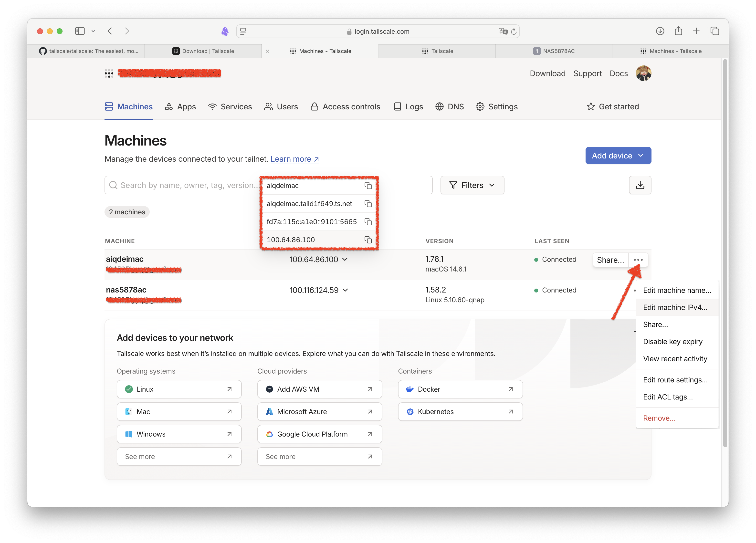Open the Get started star item

tap(613, 107)
